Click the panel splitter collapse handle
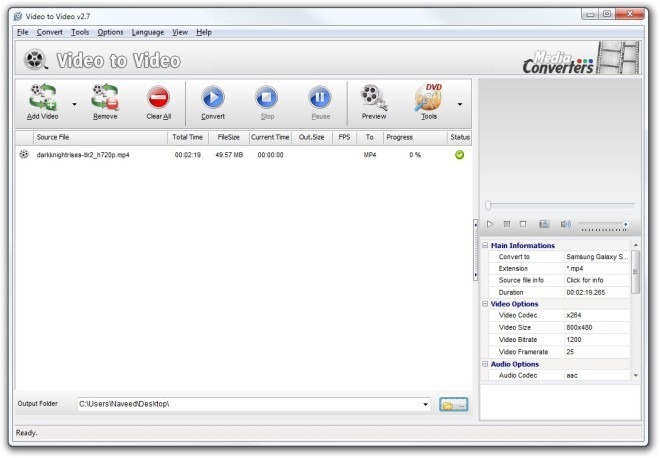Viewport: 660px width, 458px height. [476, 250]
